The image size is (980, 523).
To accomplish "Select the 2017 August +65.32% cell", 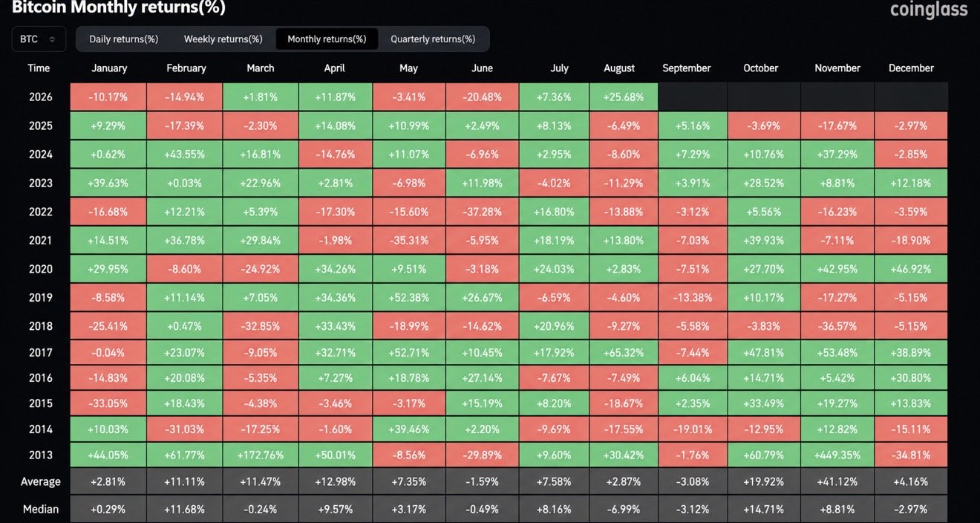I will pyautogui.click(x=624, y=351).
